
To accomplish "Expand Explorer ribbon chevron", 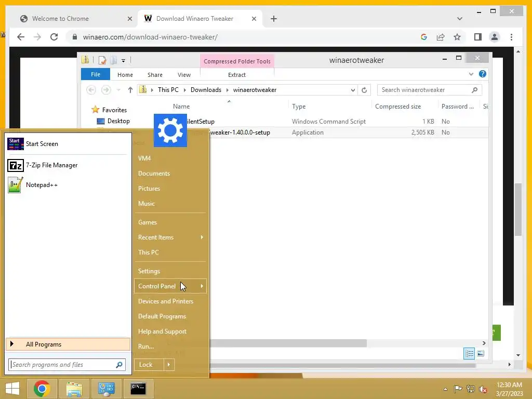I will (471, 74).
